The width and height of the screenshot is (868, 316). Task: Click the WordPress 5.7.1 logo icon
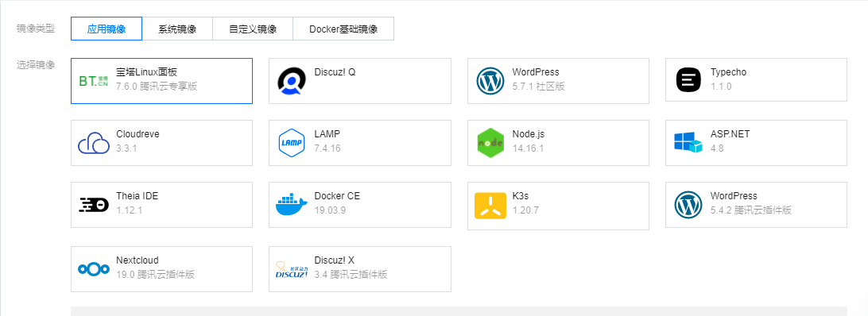pyautogui.click(x=490, y=81)
